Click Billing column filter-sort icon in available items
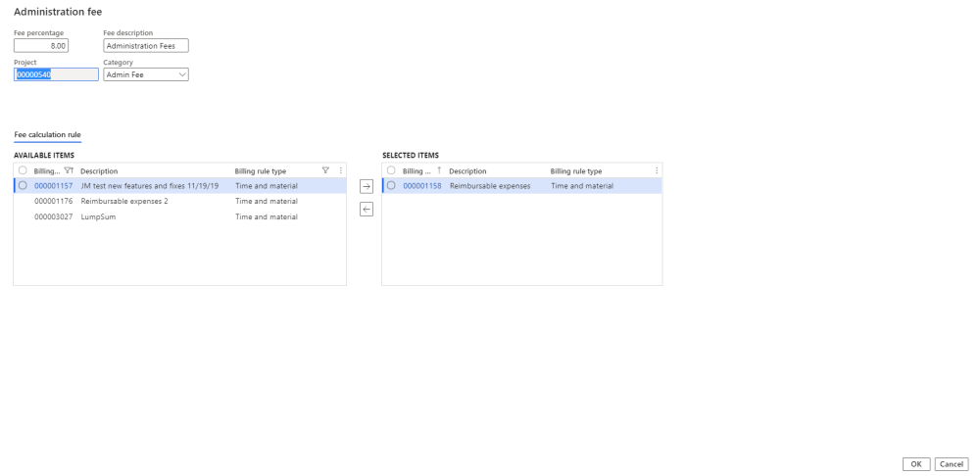This screenshot has width=980, height=476. (69, 170)
